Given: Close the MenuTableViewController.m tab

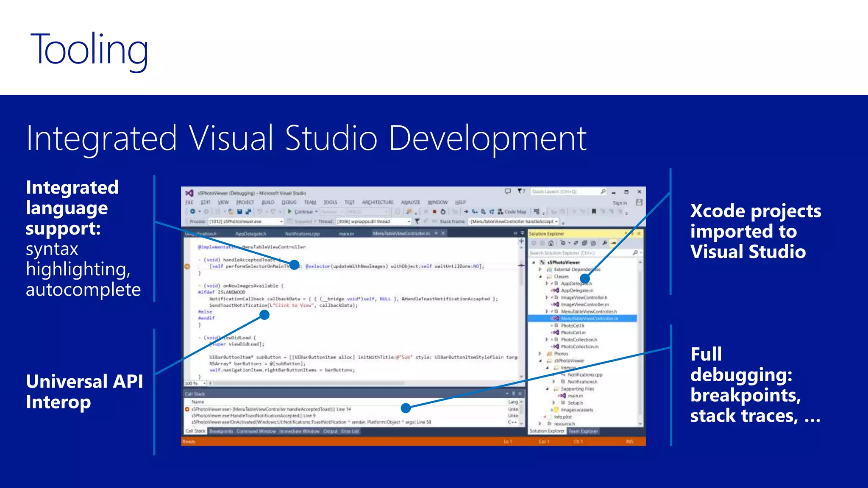Looking at the screenshot, I should 443,233.
